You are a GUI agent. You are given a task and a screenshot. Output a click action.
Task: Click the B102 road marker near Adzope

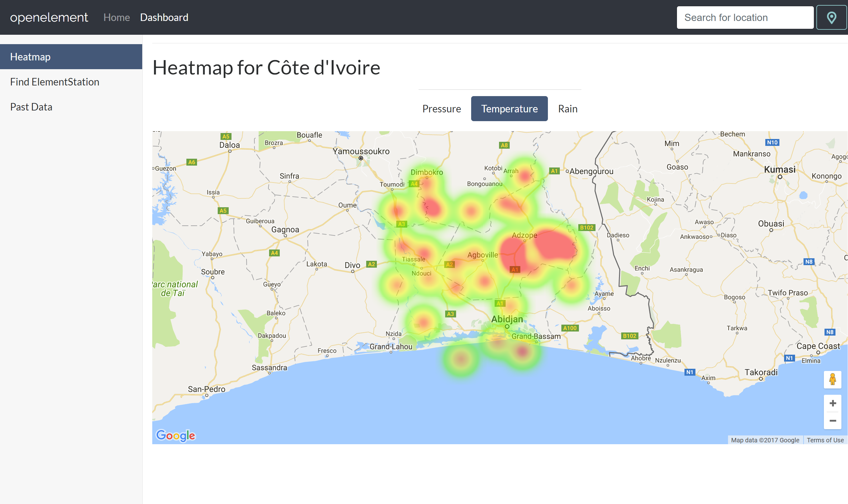(586, 228)
